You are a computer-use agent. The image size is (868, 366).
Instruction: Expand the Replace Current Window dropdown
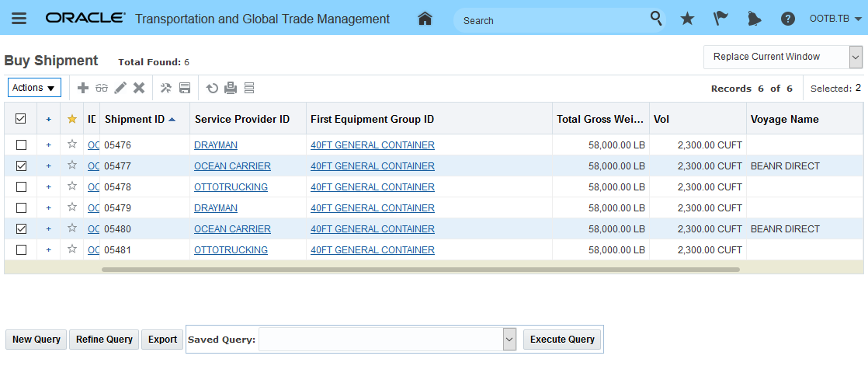pyautogui.click(x=856, y=57)
